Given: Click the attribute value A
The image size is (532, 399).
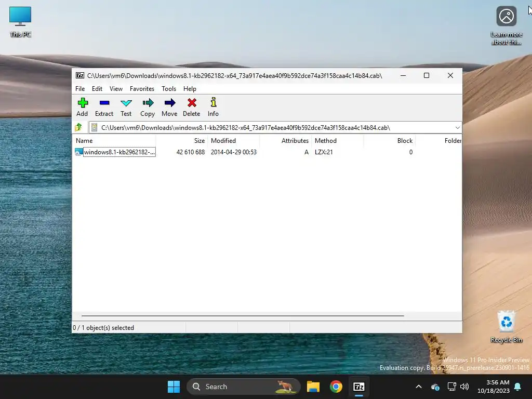Looking at the screenshot, I should [307, 152].
